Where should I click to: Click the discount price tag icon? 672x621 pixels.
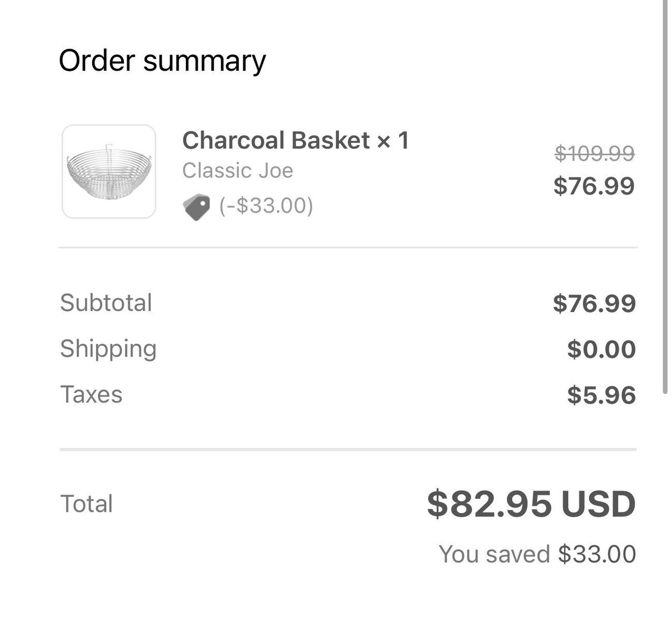196,206
